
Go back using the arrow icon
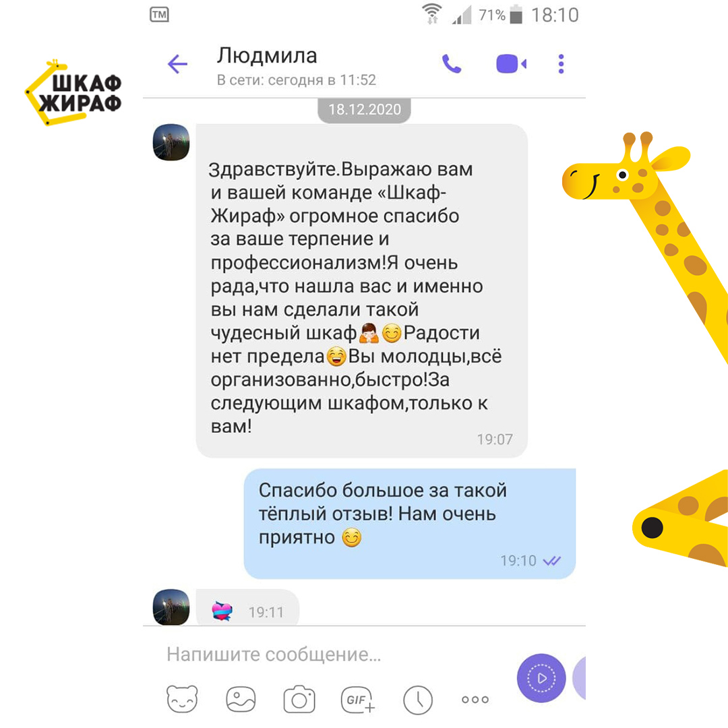pos(177,64)
